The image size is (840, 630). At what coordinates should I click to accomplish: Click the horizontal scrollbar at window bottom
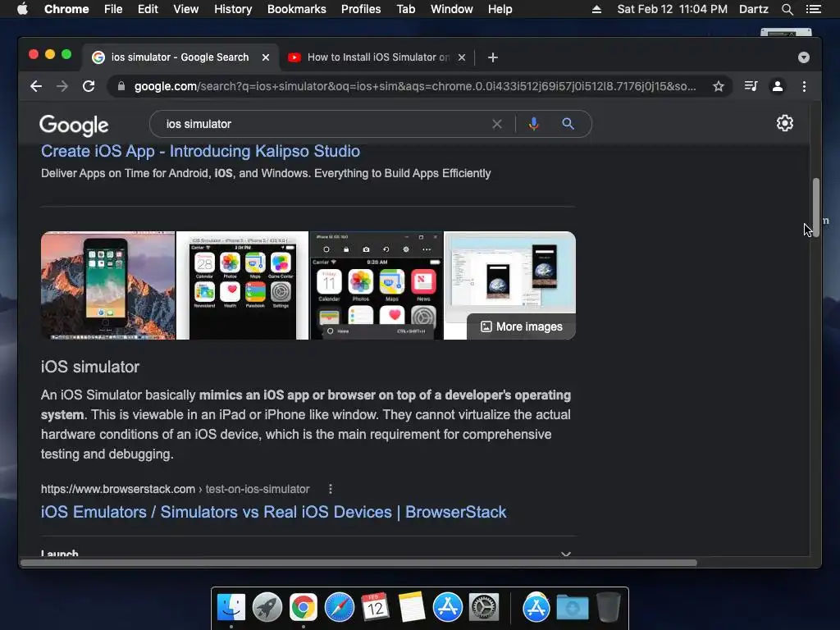click(359, 563)
